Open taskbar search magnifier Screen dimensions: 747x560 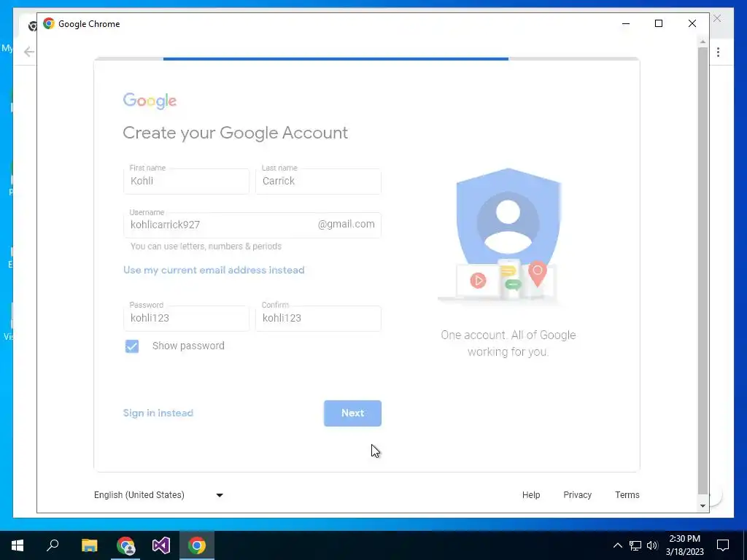[x=53, y=545]
